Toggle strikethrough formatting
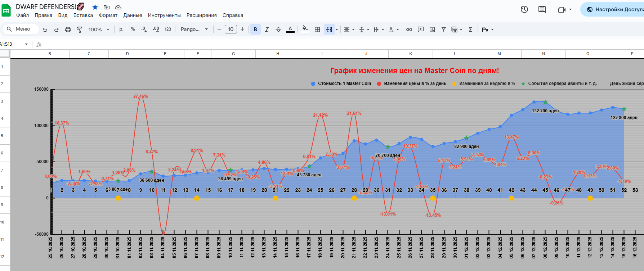This screenshot has width=644, height=271. [278, 30]
